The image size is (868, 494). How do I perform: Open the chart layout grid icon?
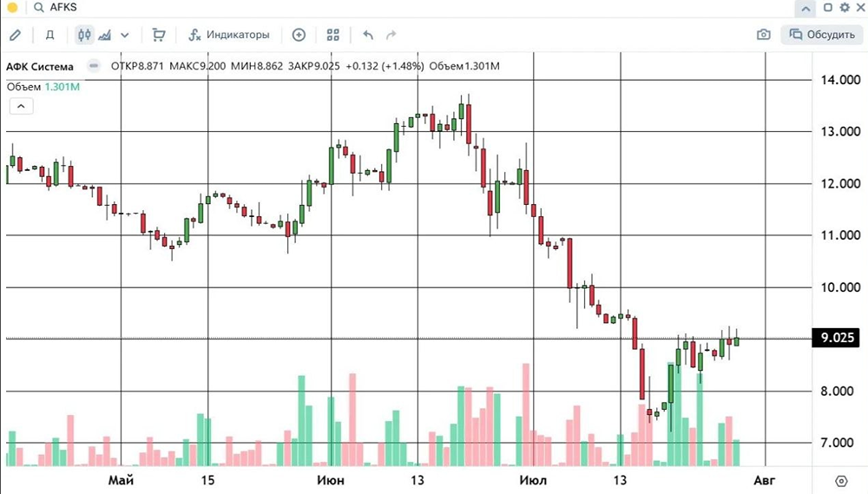point(332,35)
